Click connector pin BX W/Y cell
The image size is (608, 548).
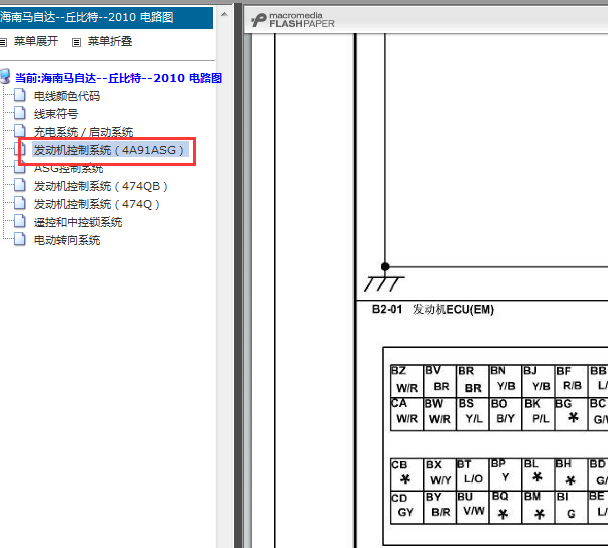(440, 475)
